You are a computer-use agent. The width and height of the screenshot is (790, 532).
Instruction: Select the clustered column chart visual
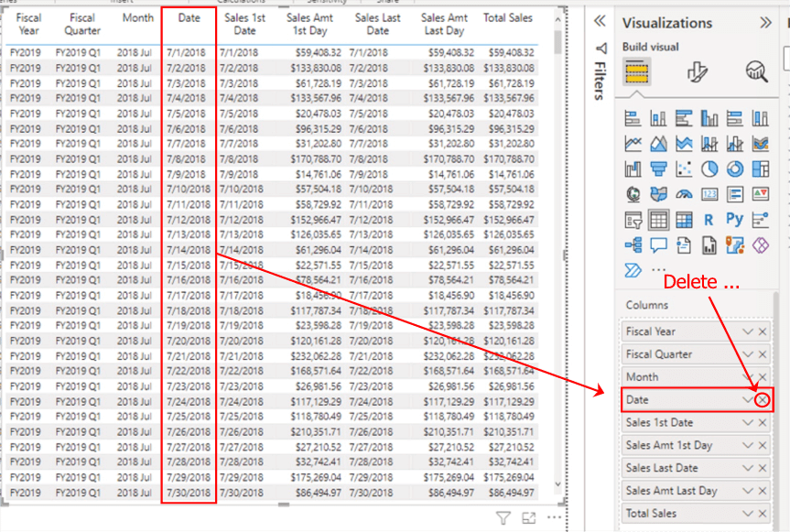pos(709,118)
